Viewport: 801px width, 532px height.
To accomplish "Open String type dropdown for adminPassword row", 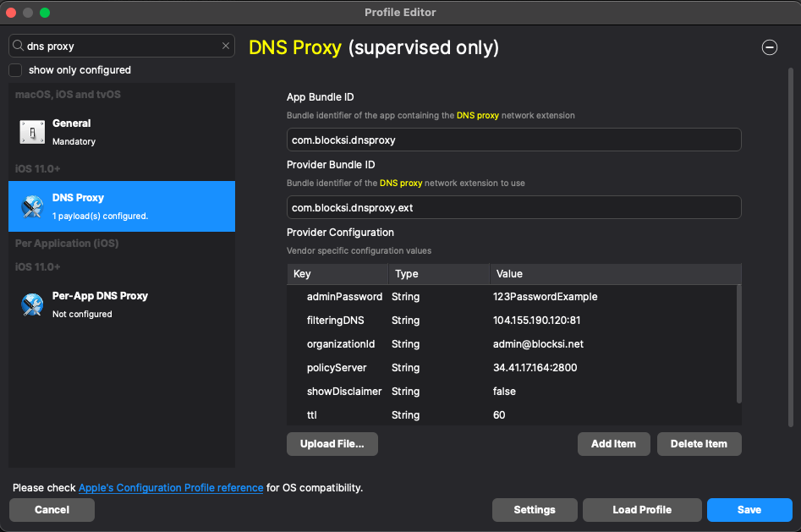I will tap(406, 297).
